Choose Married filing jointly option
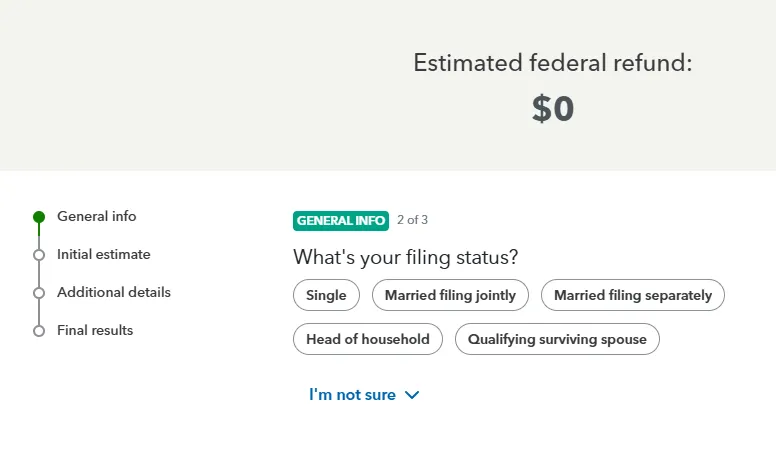The height and width of the screenshot is (456, 776). 450,295
